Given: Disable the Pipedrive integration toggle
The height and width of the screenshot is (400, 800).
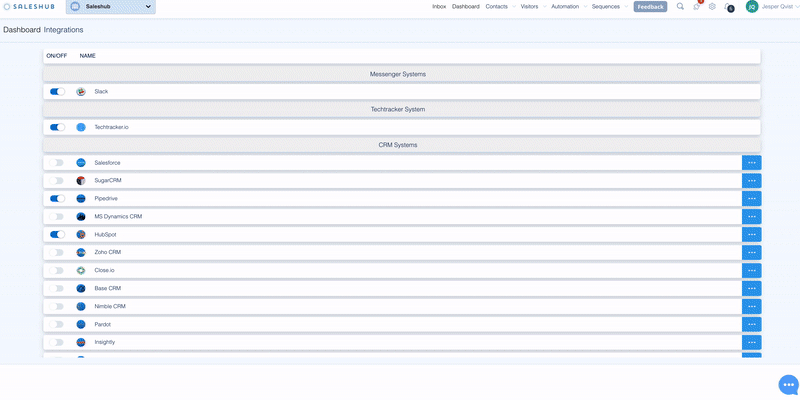Looking at the screenshot, I should (x=57, y=198).
